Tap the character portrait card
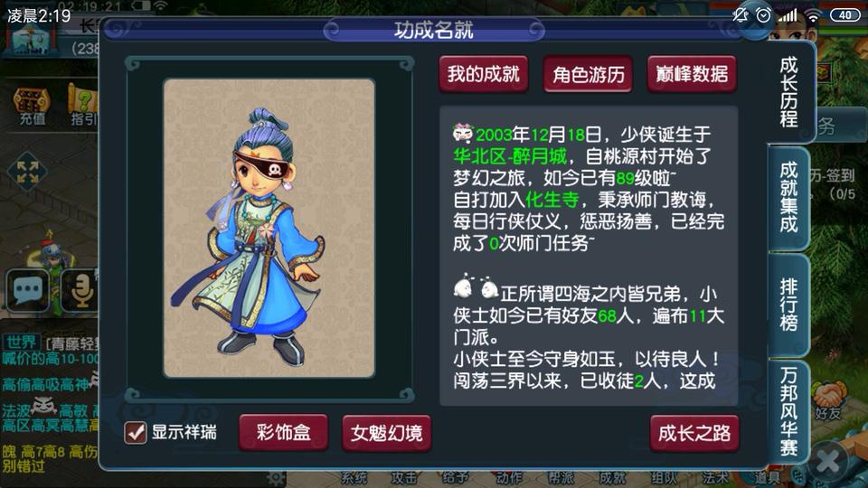Viewport: 868px width, 488px height. pyautogui.click(x=269, y=229)
